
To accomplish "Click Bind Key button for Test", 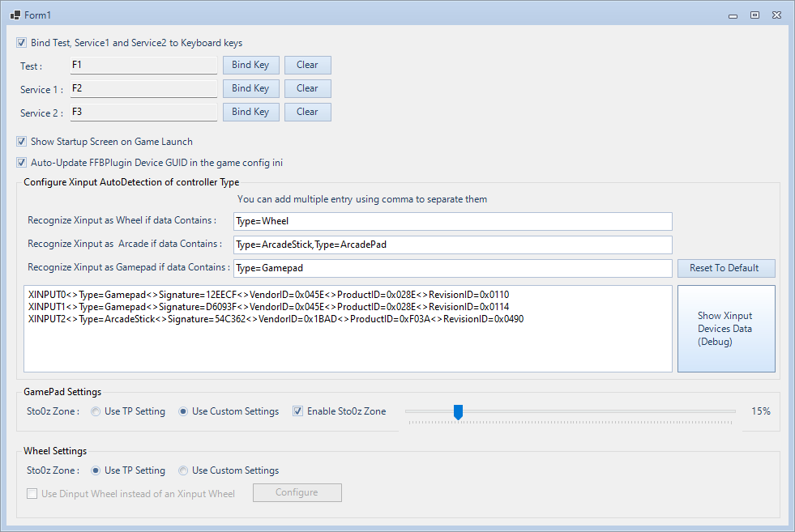I will pyautogui.click(x=251, y=65).
